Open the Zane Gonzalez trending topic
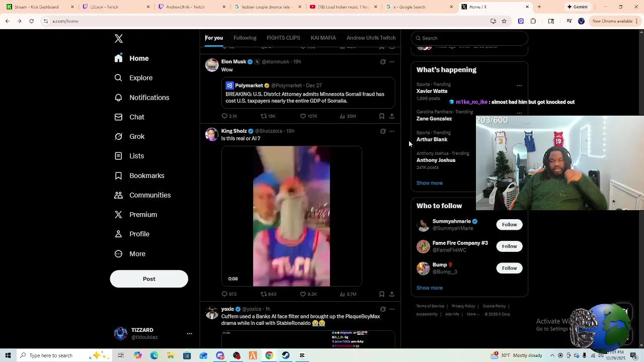Viewport: 644px width, 362px height. [434, 119]
